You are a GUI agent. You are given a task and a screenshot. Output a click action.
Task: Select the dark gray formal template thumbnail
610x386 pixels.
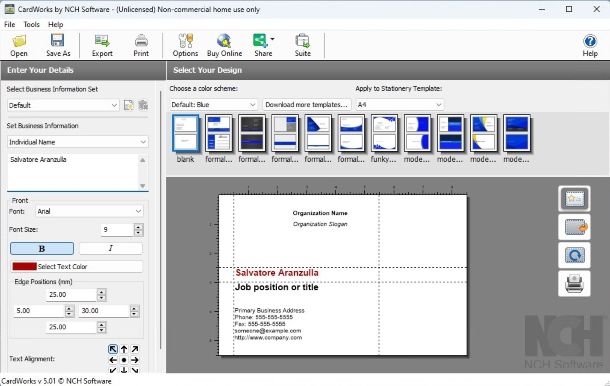coord(252,133)
